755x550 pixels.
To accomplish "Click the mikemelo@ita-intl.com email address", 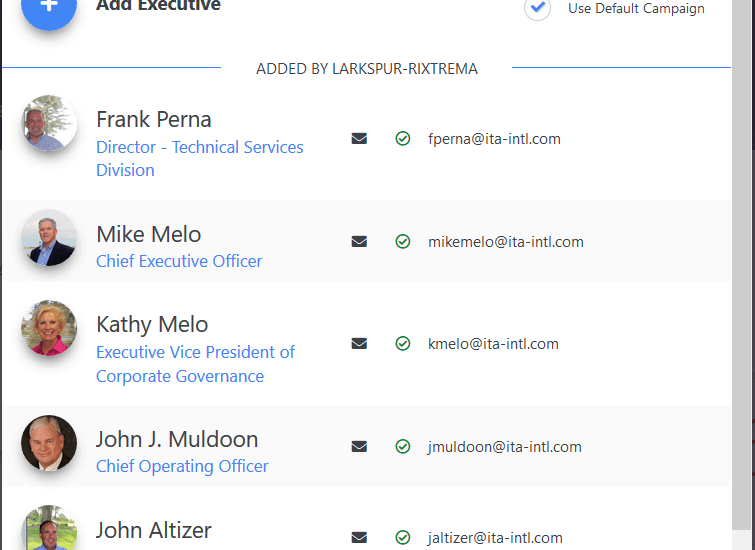I will click(x=506, y=242).
